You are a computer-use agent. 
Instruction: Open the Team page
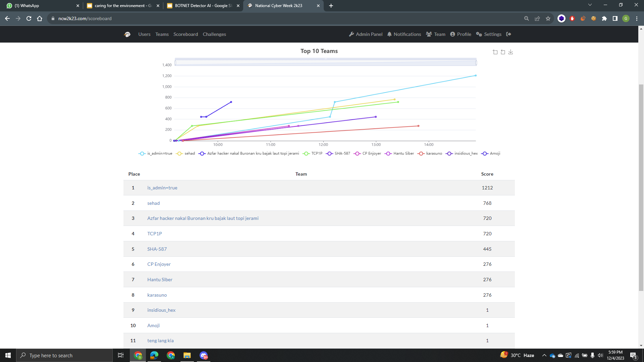436,34
